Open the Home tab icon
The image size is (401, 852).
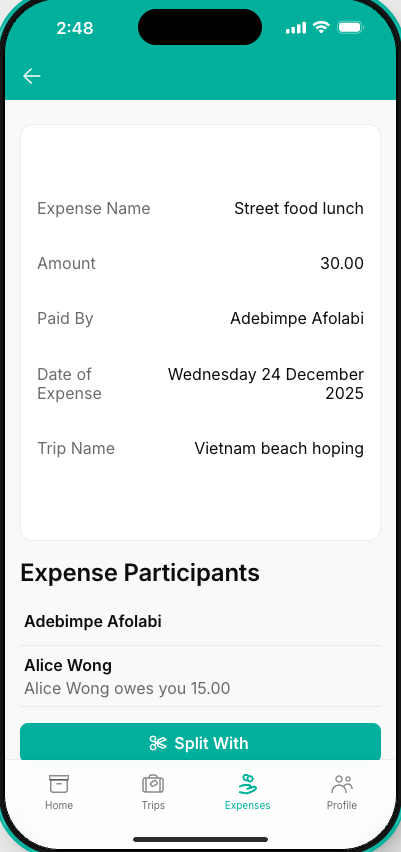pyautogui.click(x=59, y=784)
